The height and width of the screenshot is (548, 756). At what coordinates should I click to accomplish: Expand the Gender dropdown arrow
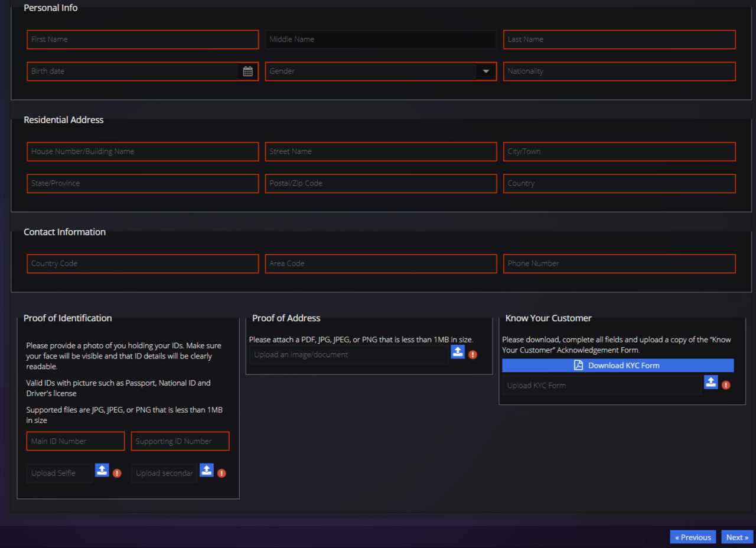pyautogui.click(x=486, y=71)
